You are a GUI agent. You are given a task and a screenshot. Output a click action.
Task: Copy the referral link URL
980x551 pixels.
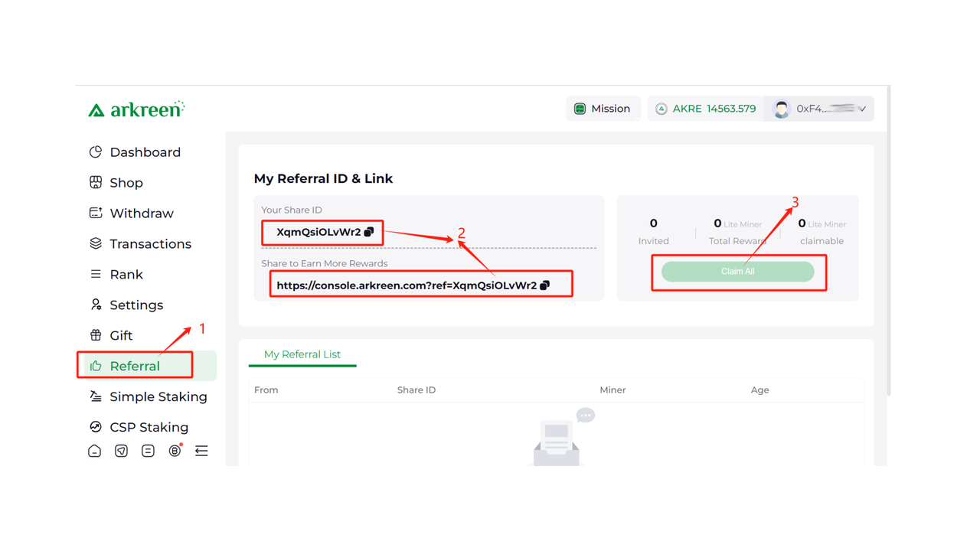pyautogui.click(x=545, y=285)
